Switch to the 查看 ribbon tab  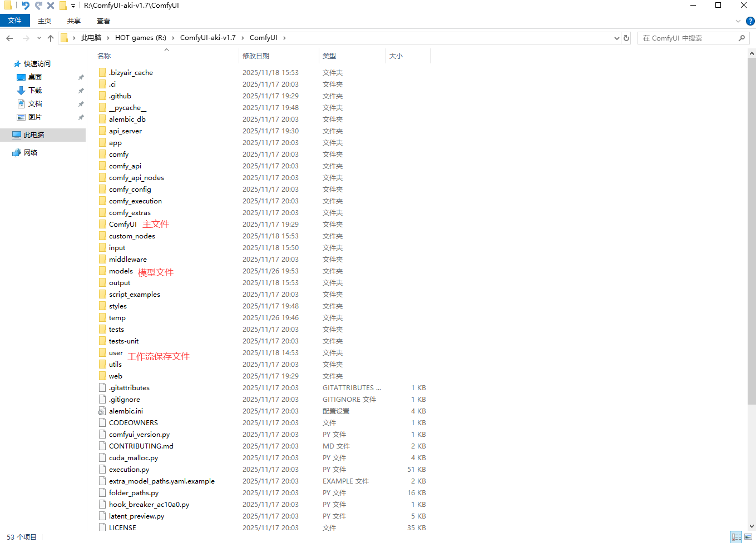point(103,21)
